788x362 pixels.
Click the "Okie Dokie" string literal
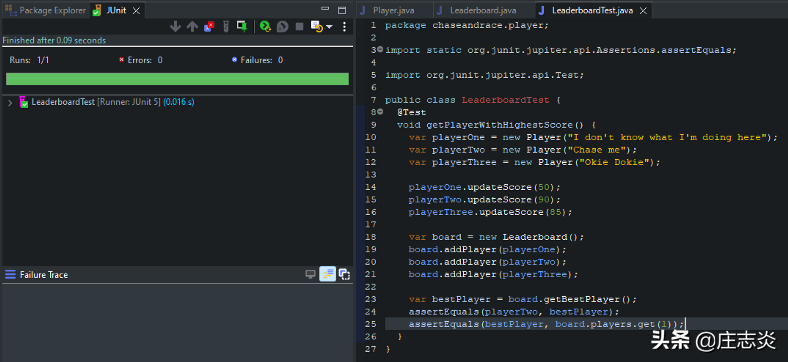[613, 162]
